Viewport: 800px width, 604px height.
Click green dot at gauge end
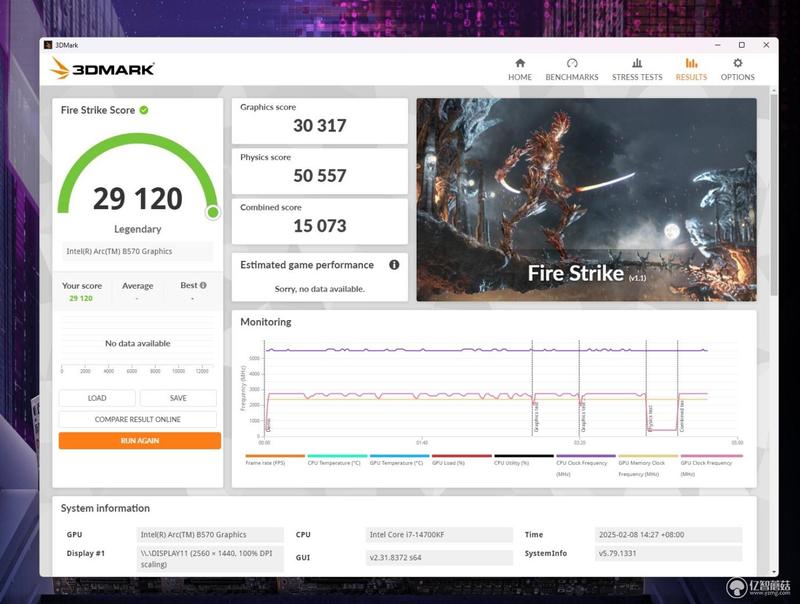(x=213, y=212)
